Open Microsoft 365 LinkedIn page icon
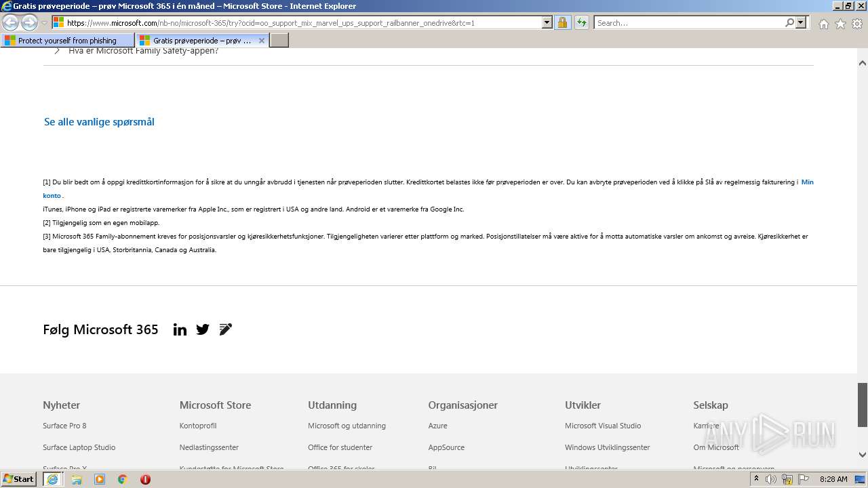Viewport: 868px width, 488px height. [180, 329]
